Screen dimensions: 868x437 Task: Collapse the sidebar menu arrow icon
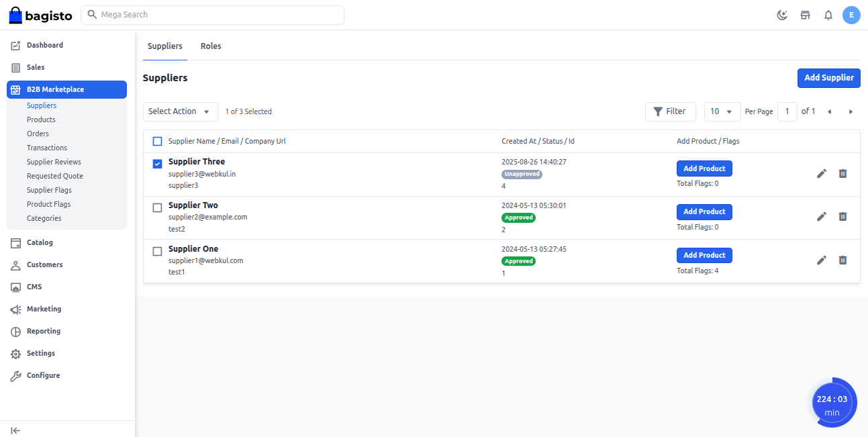[15, 430]
